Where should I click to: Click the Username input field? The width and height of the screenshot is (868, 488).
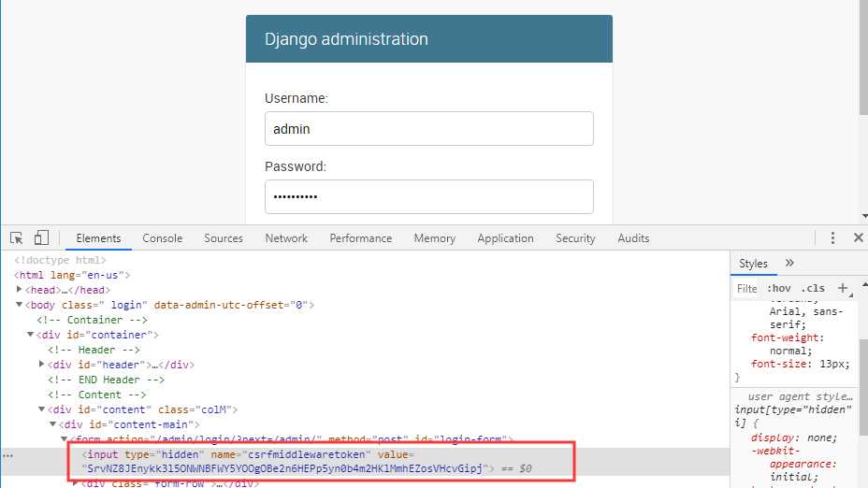point(429,129)
